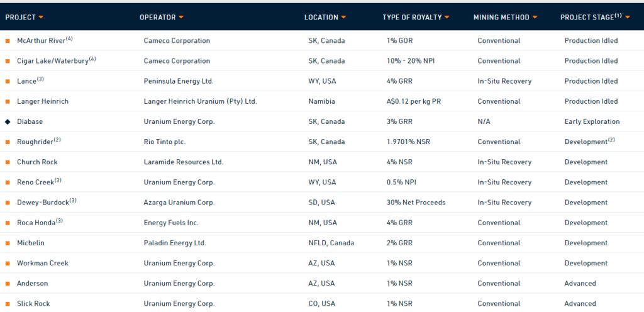
Task: Open the MINING METHOD sort arrow
Action: 535,17
